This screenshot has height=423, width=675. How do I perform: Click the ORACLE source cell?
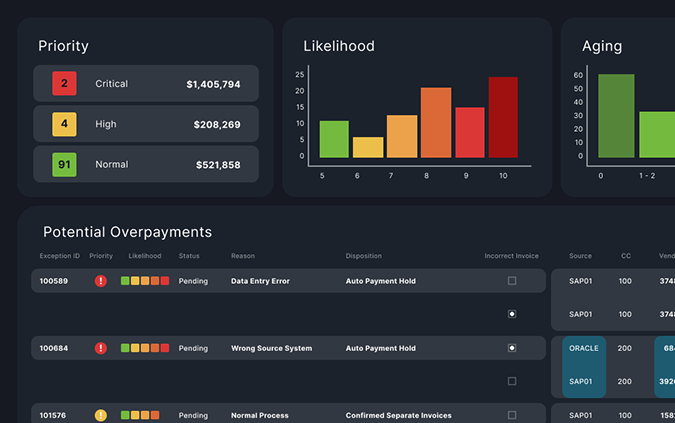click(584, 348)
